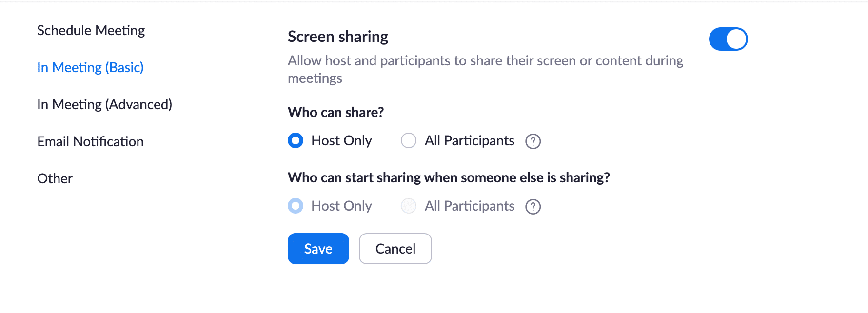Open Email Notification settings

coord(91,141)
